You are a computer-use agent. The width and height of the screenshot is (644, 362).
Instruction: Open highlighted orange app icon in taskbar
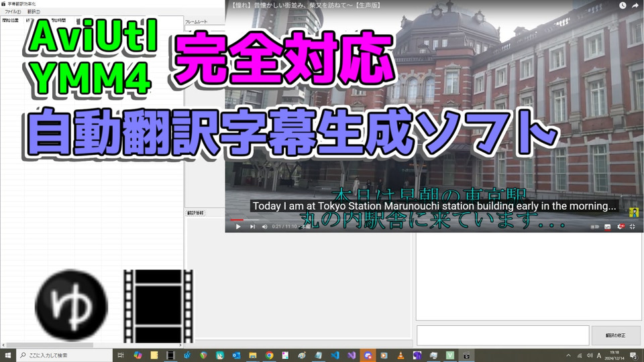pyautogui.click(x=368, y=355)
